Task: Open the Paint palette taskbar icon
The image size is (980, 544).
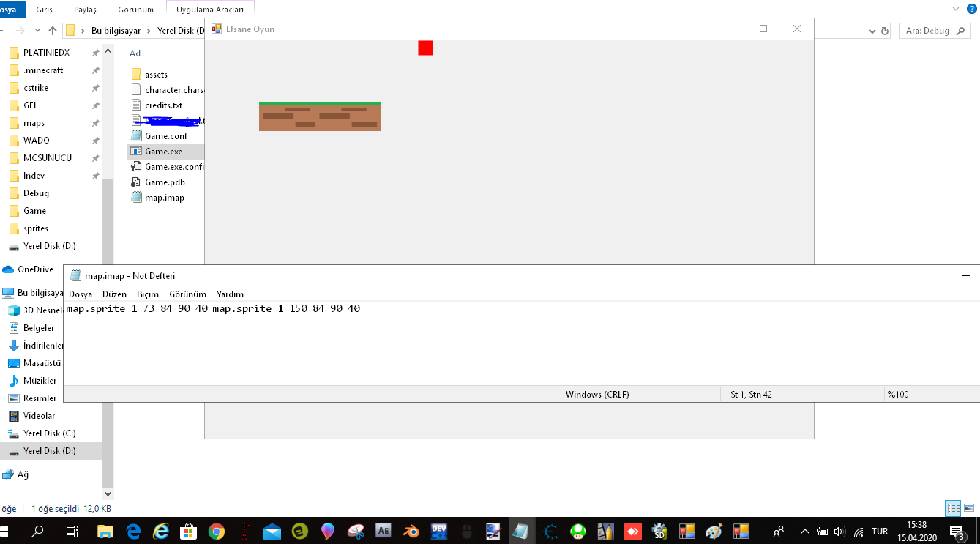Action: (714, 532)
